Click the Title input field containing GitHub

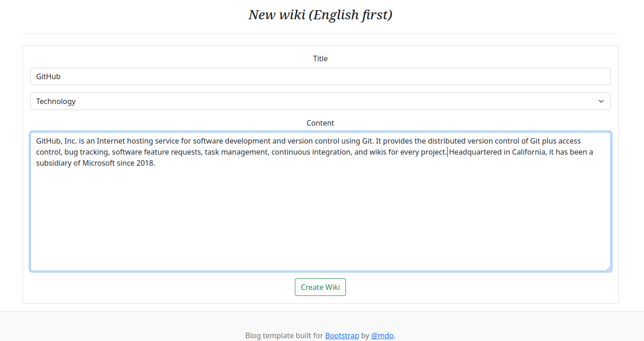coord(320,76)
